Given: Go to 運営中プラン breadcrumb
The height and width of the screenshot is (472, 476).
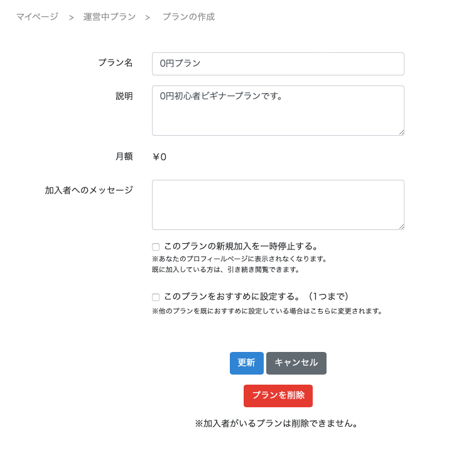Looking at the screenshot, I should click(x=109, y=17).
